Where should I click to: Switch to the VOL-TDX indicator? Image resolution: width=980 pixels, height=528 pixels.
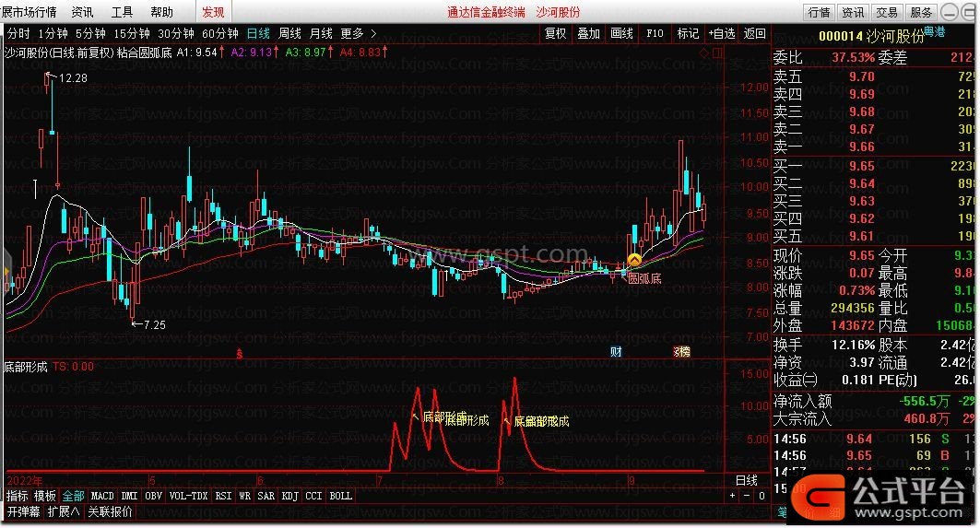pos(189,496)
